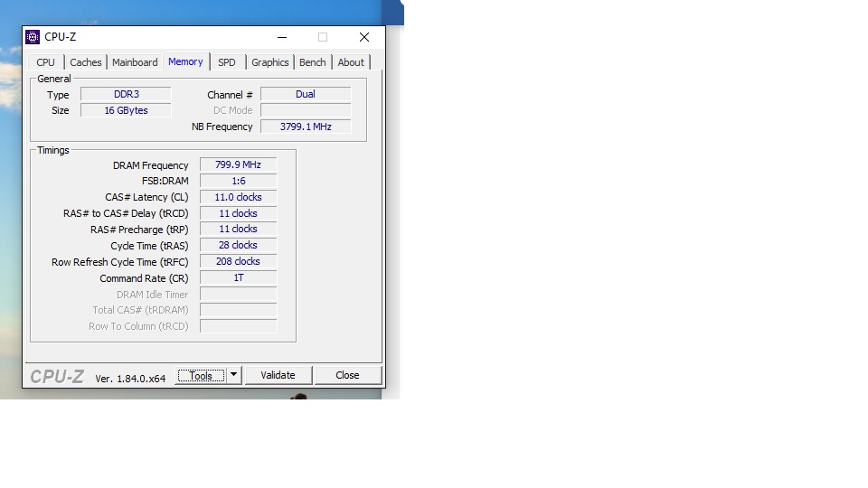Screen dimensions: 868x488
Task: Click the NB Frequency label
Action: [222, 127]
